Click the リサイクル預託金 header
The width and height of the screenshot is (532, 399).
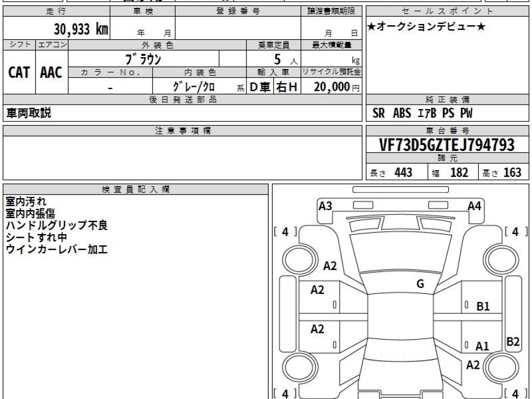click(332, 72)
